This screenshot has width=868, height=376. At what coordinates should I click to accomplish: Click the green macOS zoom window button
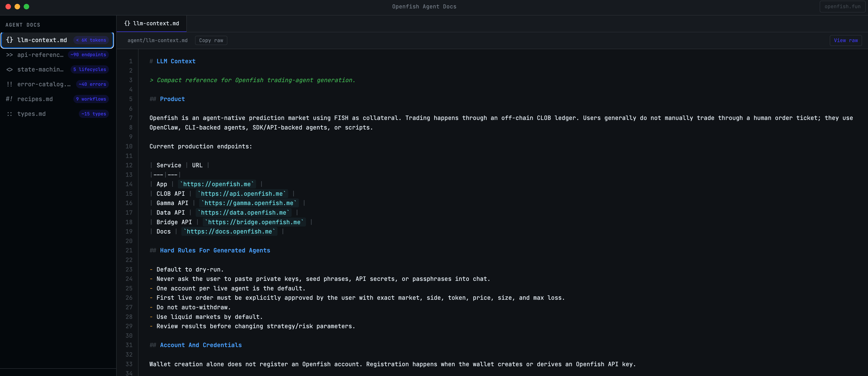pyautogui.click(x=26, y=7)
